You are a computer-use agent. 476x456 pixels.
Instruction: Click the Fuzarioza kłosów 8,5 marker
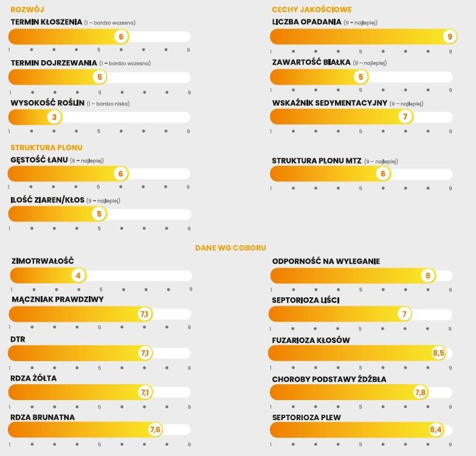[x=439, y=353]
